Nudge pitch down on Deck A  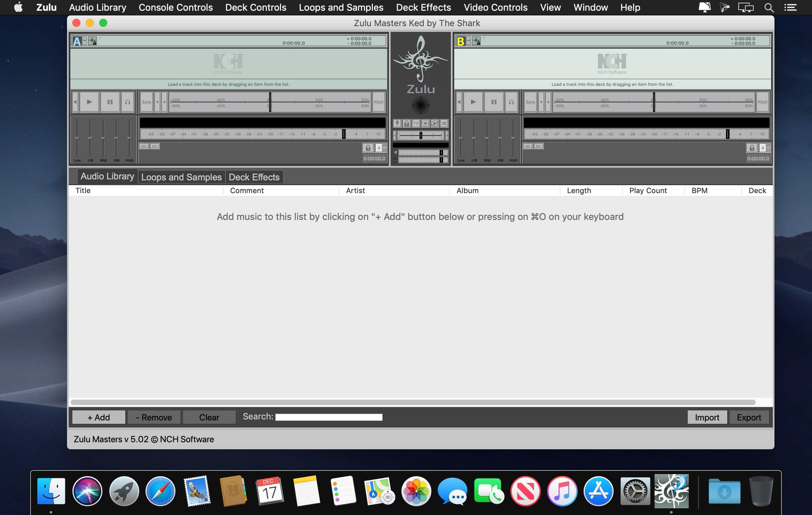pyautogui.click(x=157, y=102)
